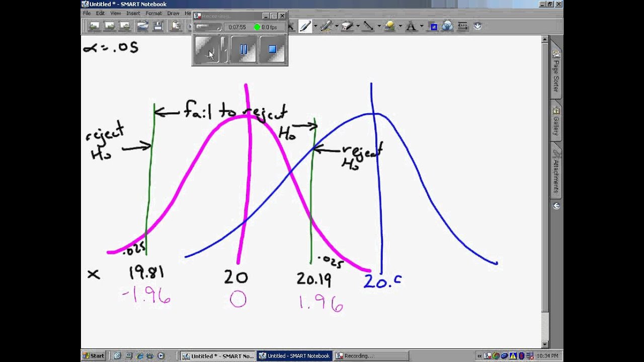Click the Save floppy disk icon
This screenshot has height=362, width=644.
[x=158, y=26]
